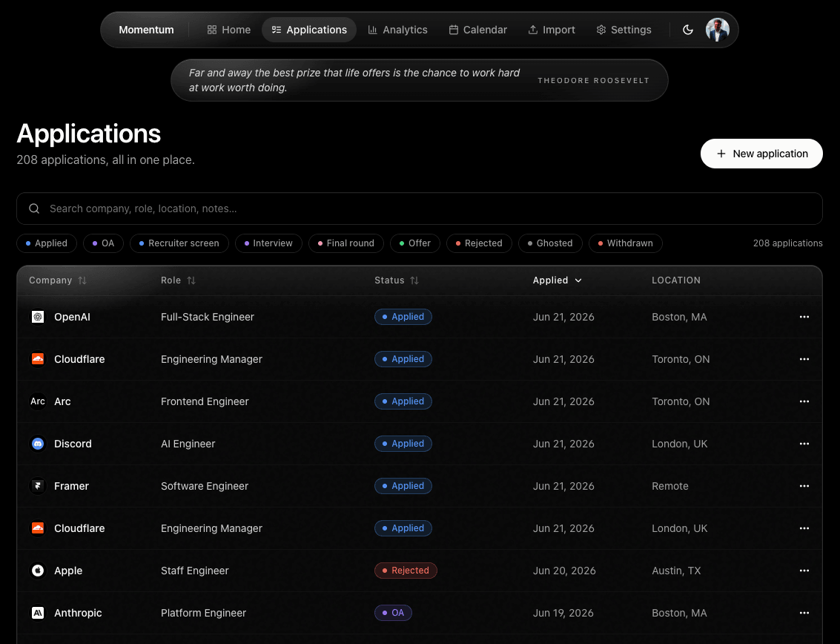The image size is (840, 644).
Task: Click the Momentum brand logo text
Action: coord(146,30)
